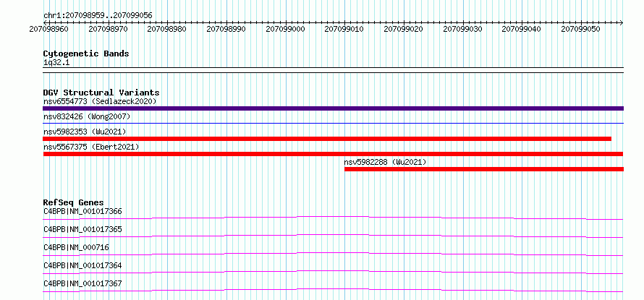Viewport: 644px width, 300px height.
Task: Click ruler position 207099040
Action: 522,29
